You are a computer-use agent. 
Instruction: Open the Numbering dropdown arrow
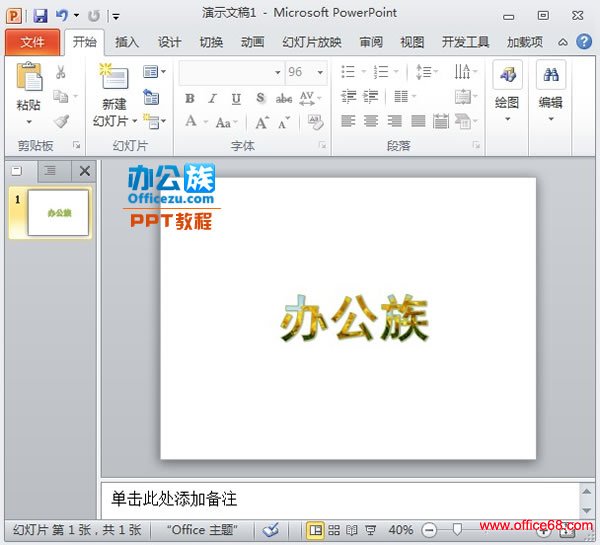point(396,72)
